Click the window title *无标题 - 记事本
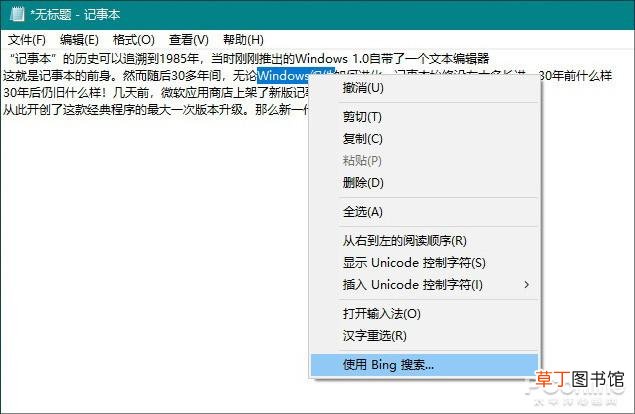 coord(75,15)
